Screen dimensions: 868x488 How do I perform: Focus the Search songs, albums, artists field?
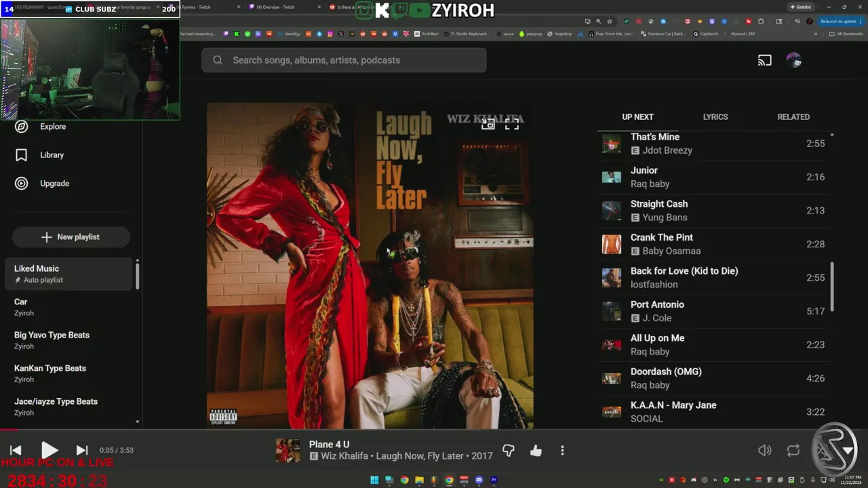(x=344, y=60)
